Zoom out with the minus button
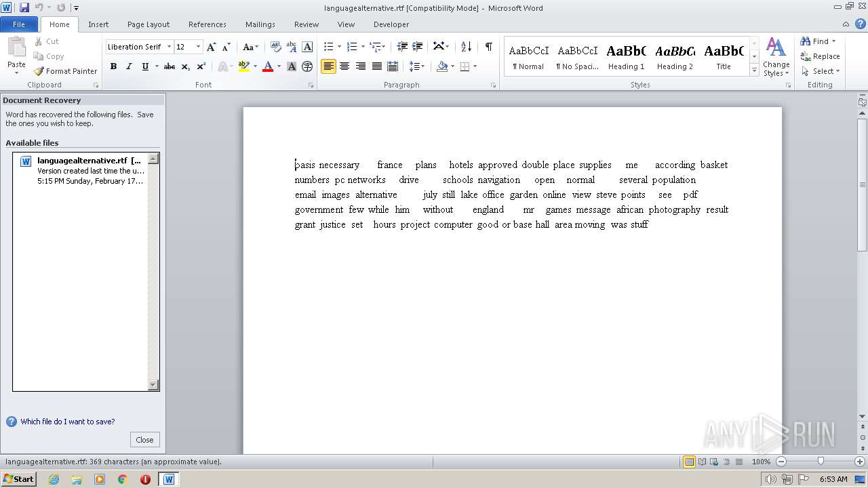The width and height of the screenshot is (868, 488). pos(781,462)
